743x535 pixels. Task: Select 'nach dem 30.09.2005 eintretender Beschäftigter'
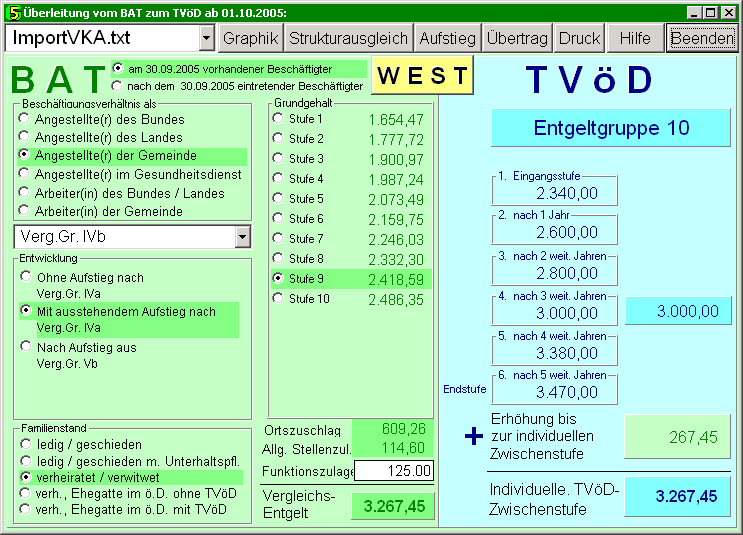coord(237,86)
